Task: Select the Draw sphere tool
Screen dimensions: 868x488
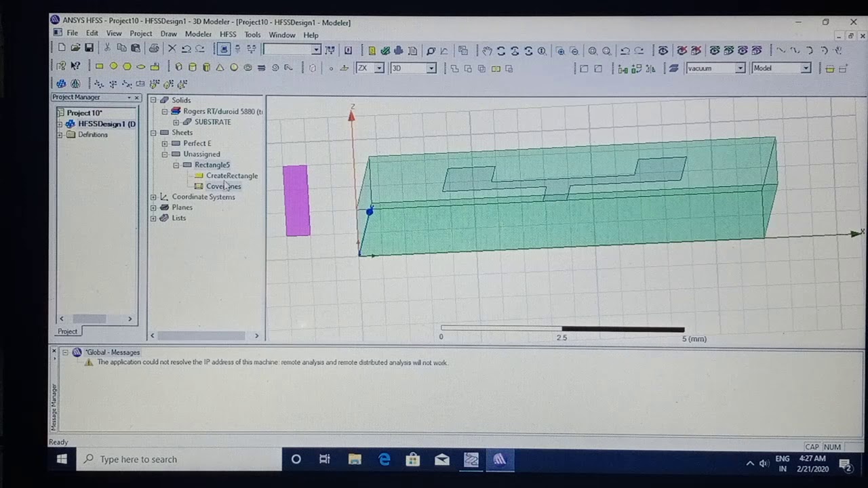Action: pos(234,67)
